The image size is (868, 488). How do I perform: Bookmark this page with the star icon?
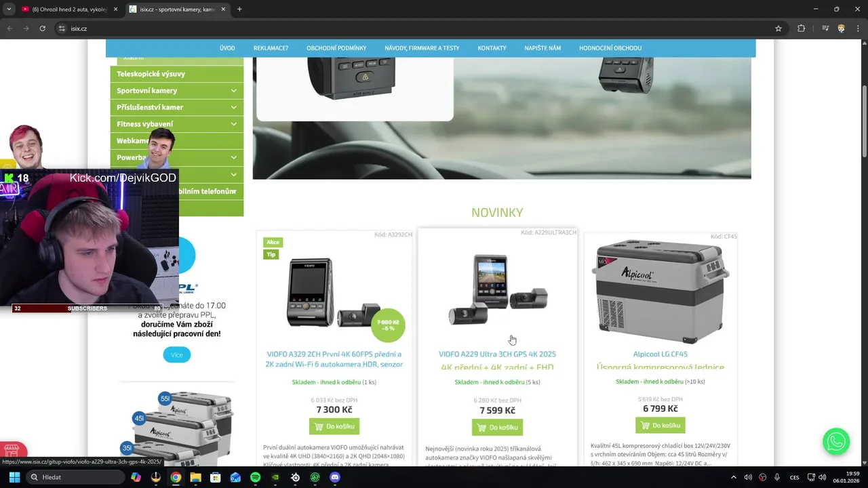click(x=778, y=28)
